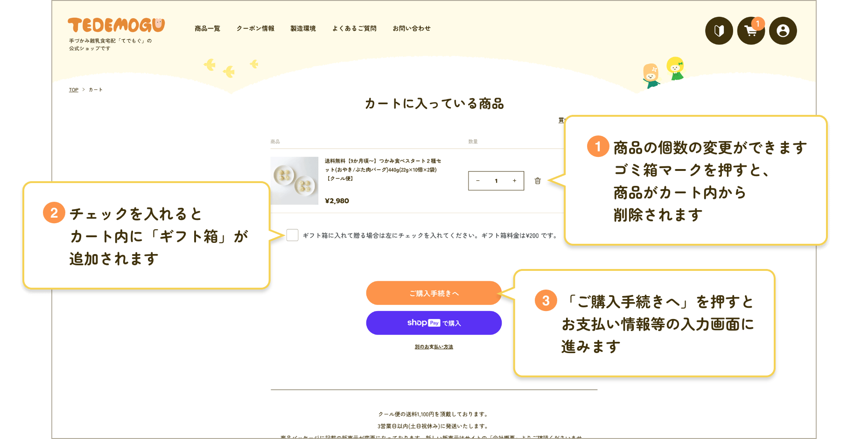Click the quantity field showing 1
The image size is (868, 439).
(496, 181)
